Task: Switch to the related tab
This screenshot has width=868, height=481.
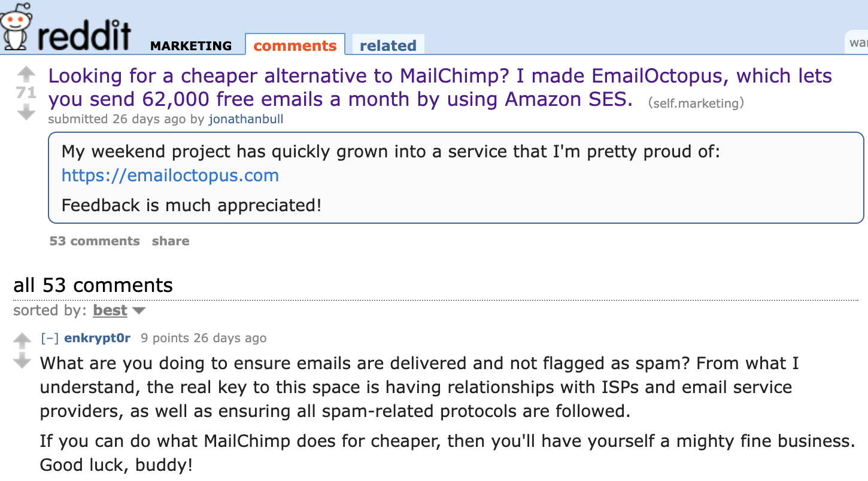Action: [388, 45]
